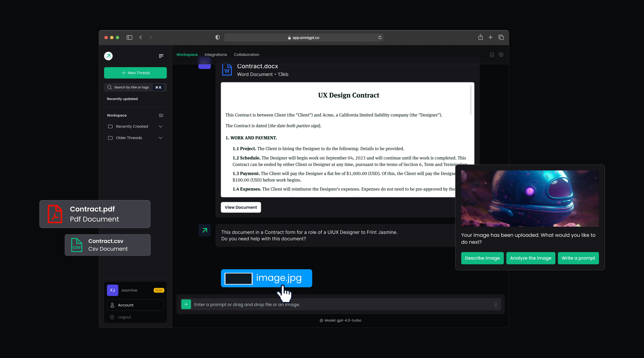Go back with the browser back arrow
The image size is (644, 358).
(141, 37)
